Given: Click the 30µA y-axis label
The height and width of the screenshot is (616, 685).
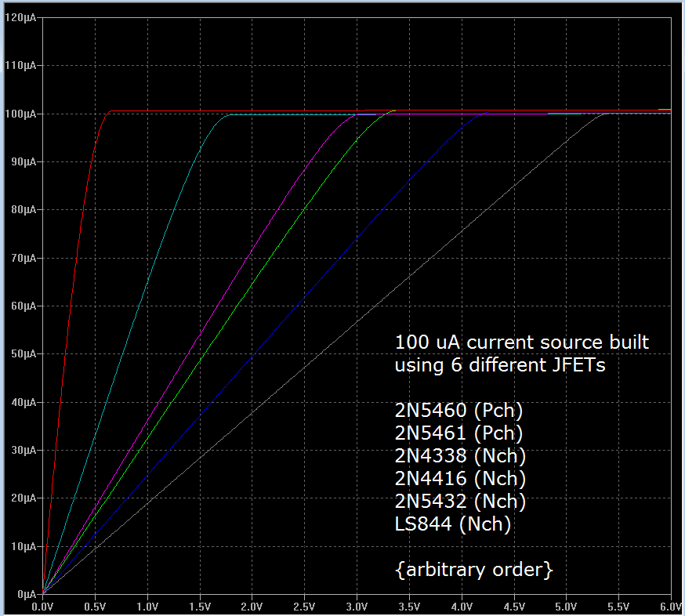Looking at the screenshot, I should (24, 450).
